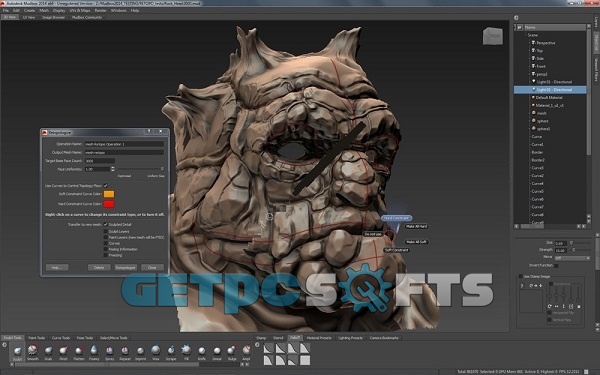Select the Repeat tool
600x375 pixels.
click(125, 351)
